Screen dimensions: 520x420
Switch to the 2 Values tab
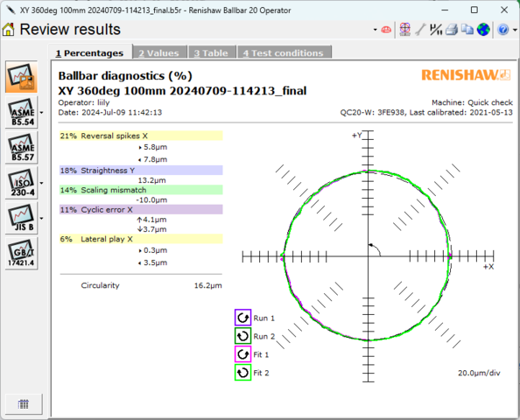(x=159, y=52)
